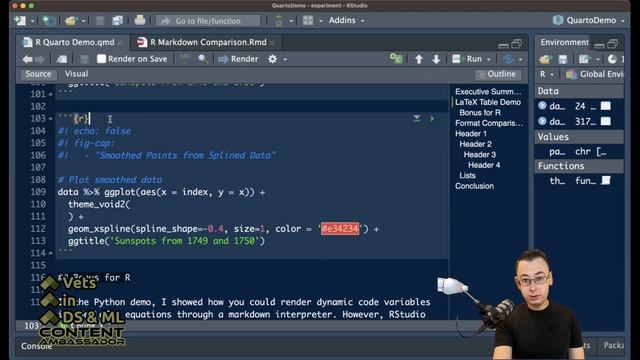Go to previous chunk with up arrow
640x360 pixels.
(419, 59)
